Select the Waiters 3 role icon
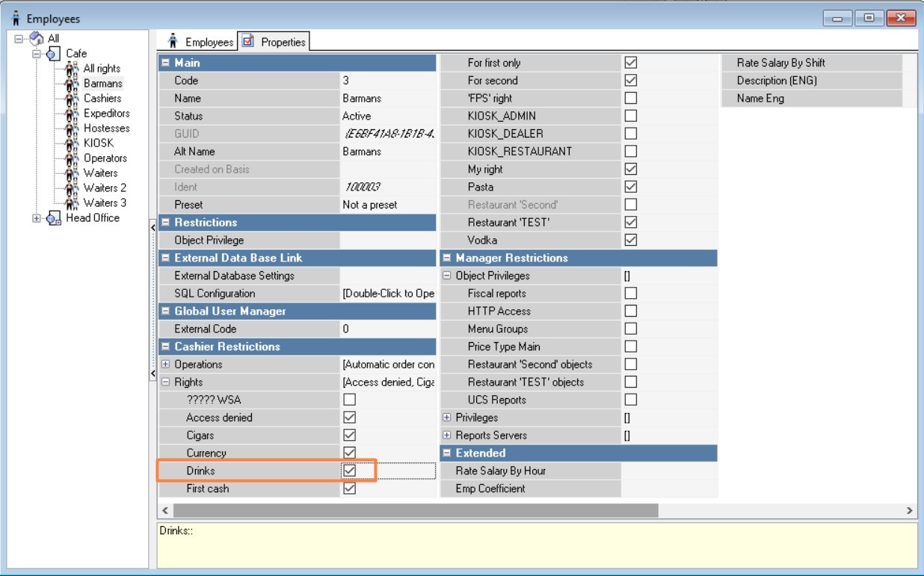The image size is (924, 576). (73, 203)
